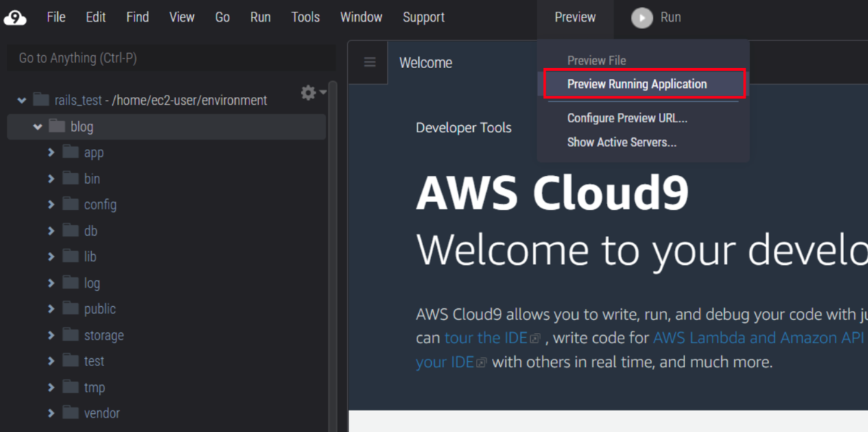The image size is (868, 432).
Task: Select the 'storage' folder name
Action: point(103,335)
